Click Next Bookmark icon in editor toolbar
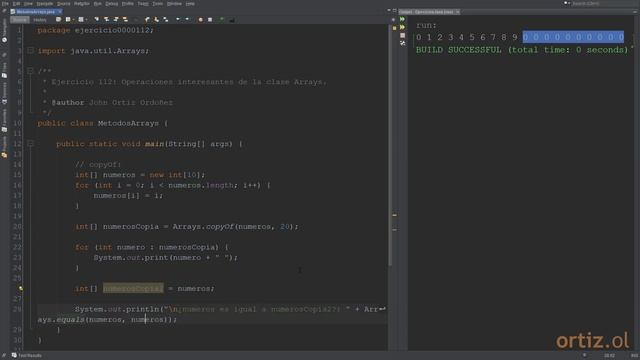 [156, 20]
